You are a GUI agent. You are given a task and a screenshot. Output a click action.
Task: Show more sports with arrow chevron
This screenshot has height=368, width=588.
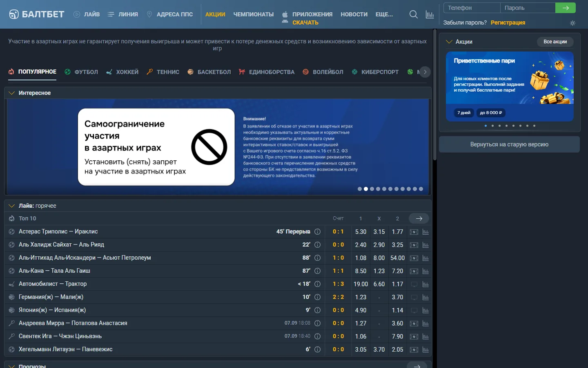click(x=425, y=72)
